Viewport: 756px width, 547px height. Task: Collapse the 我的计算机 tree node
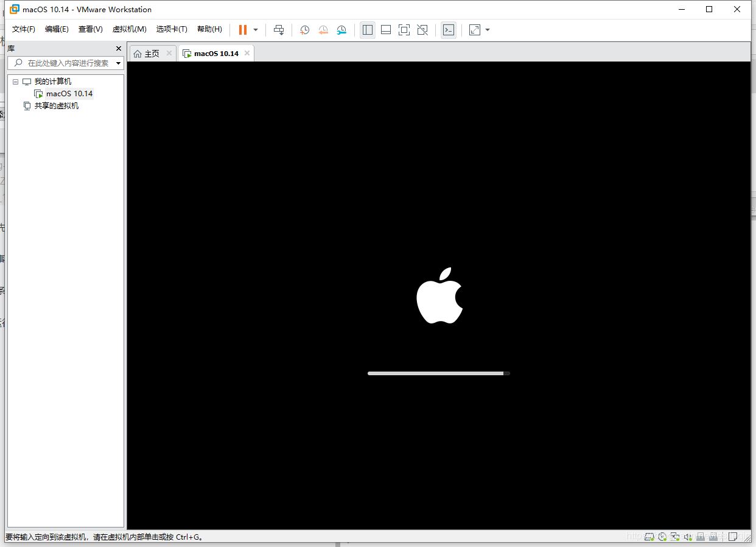point(16,82)
